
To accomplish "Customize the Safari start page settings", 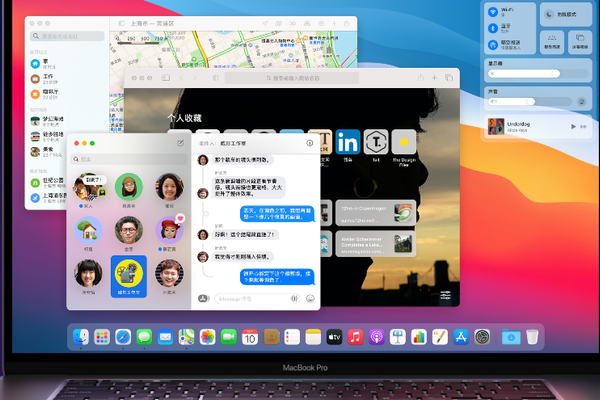I will click(x=445, y=295).
